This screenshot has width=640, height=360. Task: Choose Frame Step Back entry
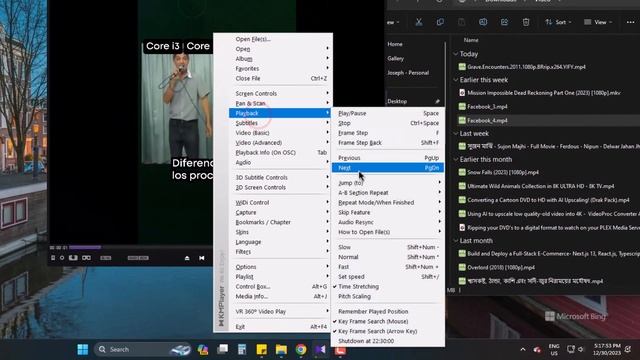388,142
